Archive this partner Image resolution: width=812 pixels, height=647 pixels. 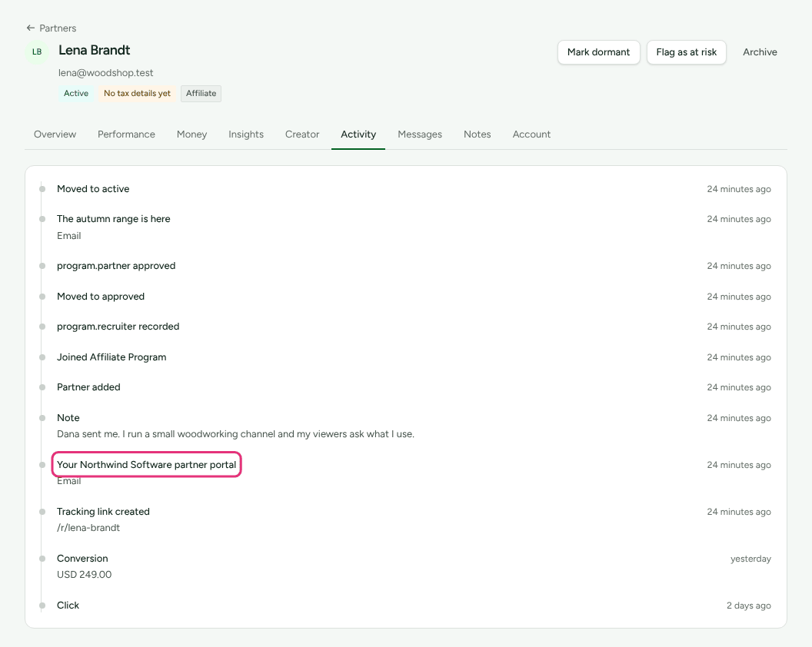[x=760, y=52]
